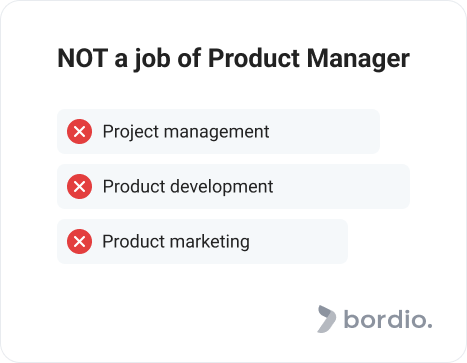Image resolution: width=467 pixels, height=363 pixels.
Task: Click the word marketing in third row
Action: tap(210, 241)
